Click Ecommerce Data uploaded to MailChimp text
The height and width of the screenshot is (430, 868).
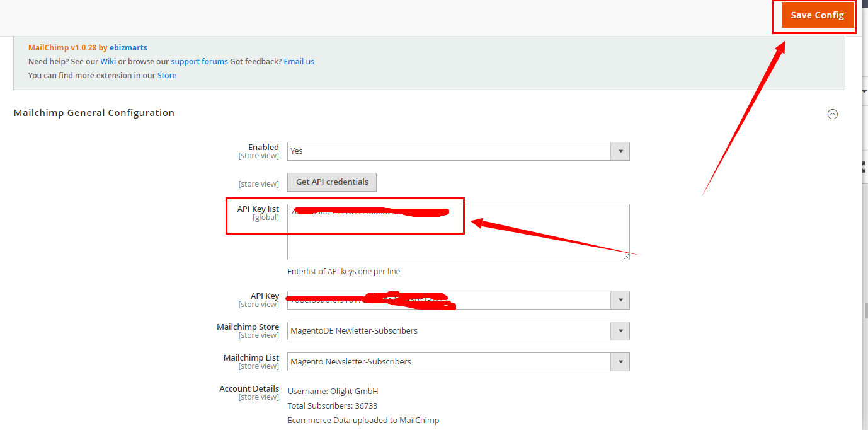(x=363, y=421)
